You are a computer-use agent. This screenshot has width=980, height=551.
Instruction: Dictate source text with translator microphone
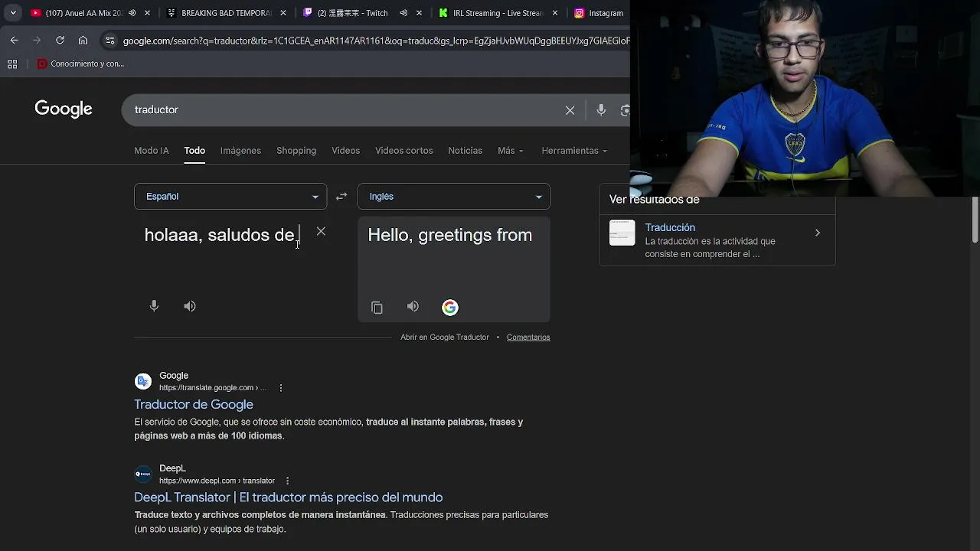154,306
